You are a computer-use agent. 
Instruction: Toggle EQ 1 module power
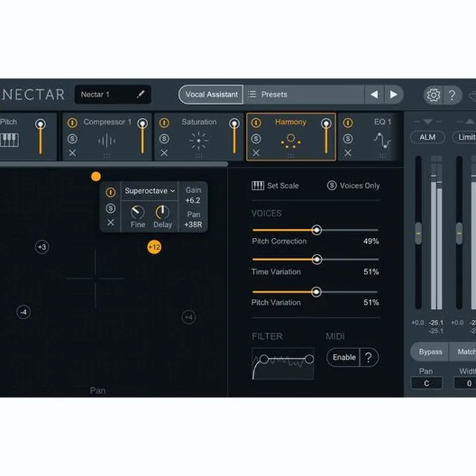(348, 123)
